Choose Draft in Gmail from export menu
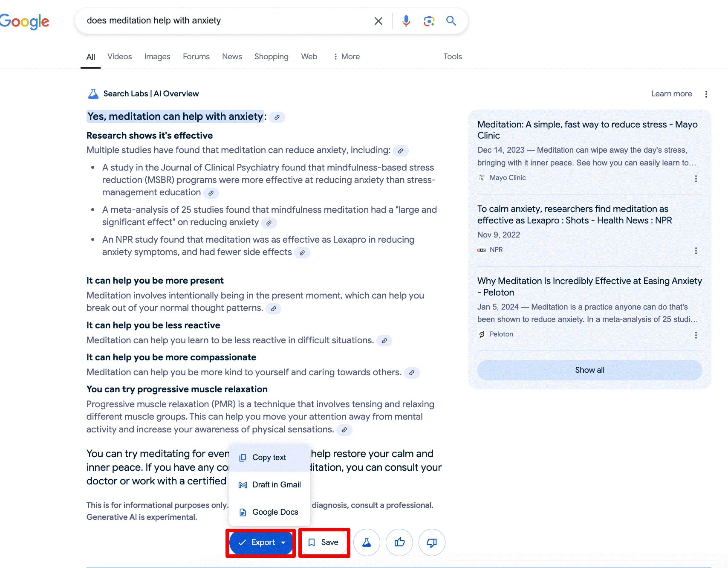Image resolution: width=728 pixels, height=568 pixels. point(270,485)
